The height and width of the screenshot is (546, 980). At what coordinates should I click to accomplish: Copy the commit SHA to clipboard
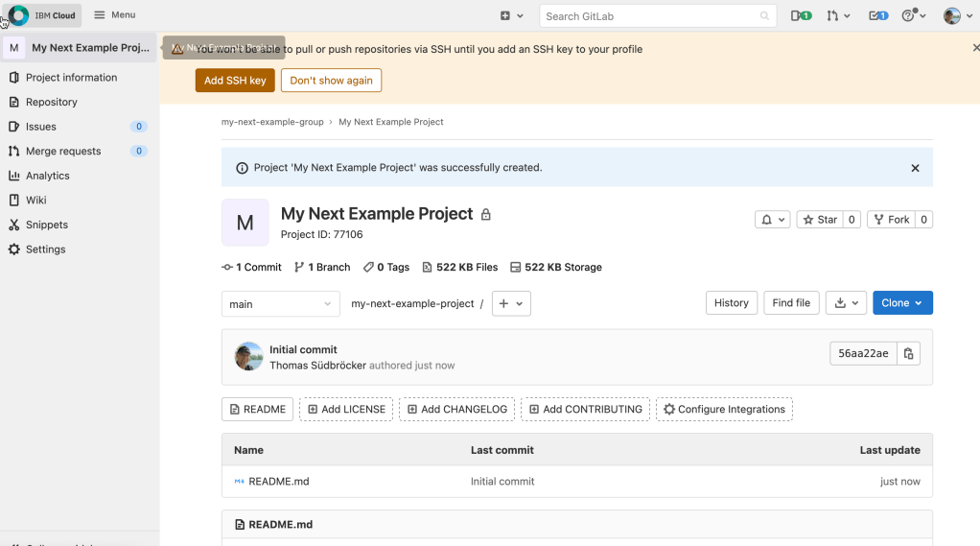click(909, 353)
